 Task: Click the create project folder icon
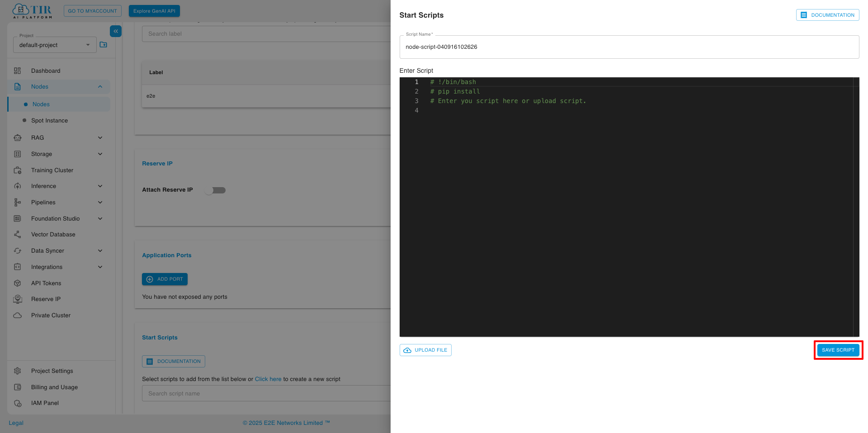click(104, 45)
